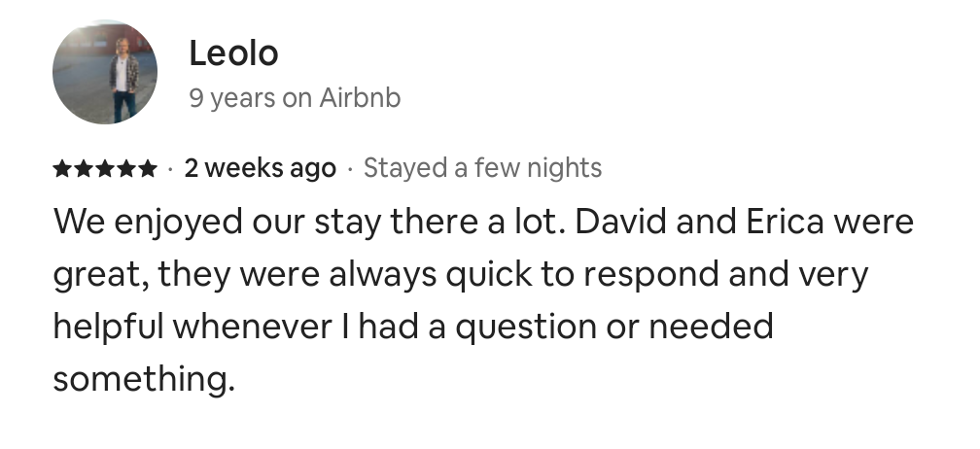Click the '2 weeks ago' review date
This screenshot has height=449, width=980.
tap(260, 168)
